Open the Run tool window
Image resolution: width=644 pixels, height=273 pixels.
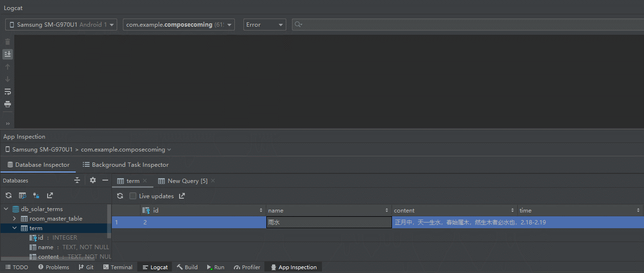[x=215, y=267]
